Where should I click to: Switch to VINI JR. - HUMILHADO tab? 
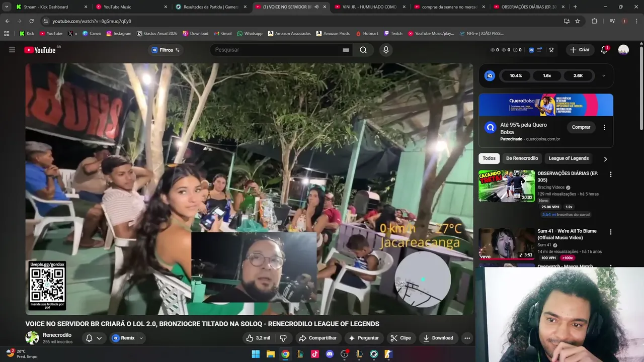370,7
